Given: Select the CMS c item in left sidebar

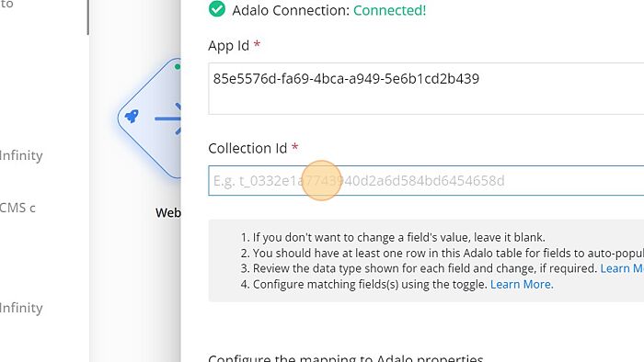Looking at the screenshot, I should click(x=17, y=208).
